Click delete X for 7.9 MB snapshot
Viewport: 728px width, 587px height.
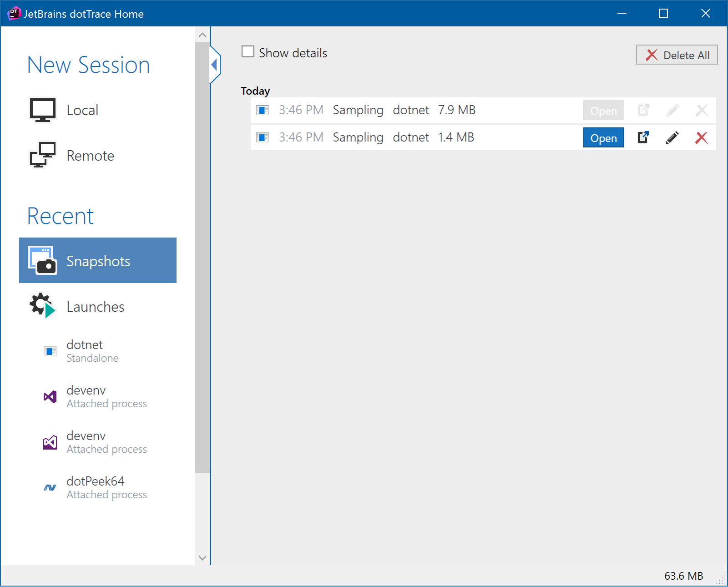click(x=702, y=110)
